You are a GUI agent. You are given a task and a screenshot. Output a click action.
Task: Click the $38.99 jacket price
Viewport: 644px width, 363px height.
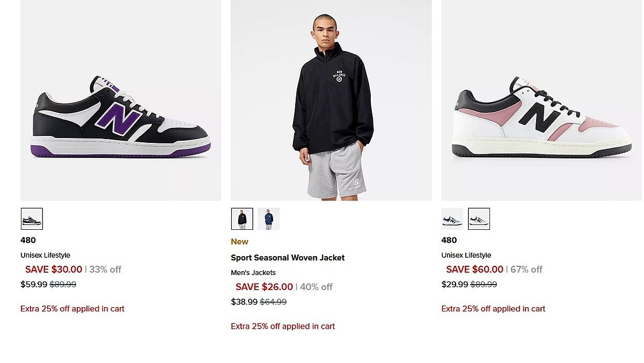coord(244,302)
